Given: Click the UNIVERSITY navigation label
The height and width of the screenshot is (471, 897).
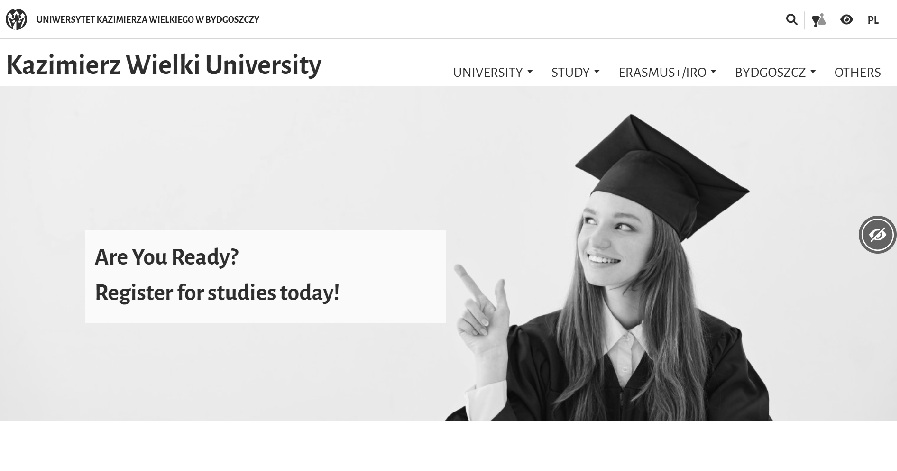Looking at the screenshot, I should [488, 72].
